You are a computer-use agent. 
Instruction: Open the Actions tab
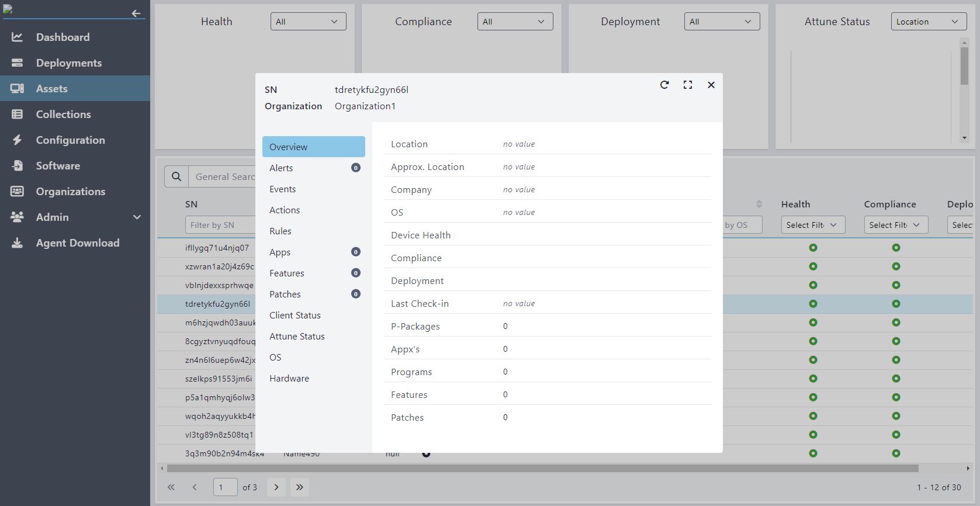click(314, 210)
